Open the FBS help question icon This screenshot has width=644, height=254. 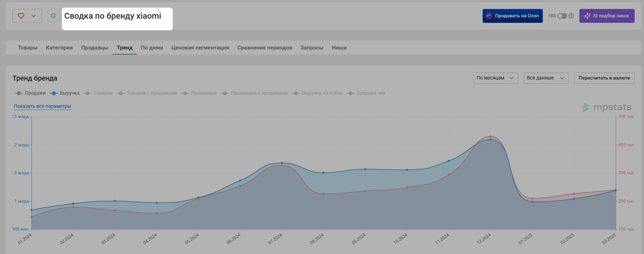(571, 16)
